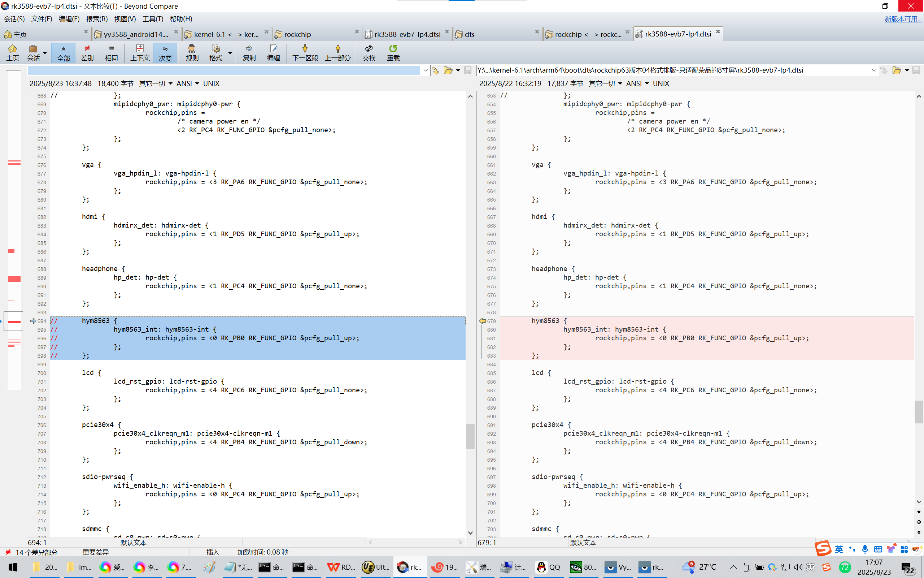Open the Help (帮助) menu
924x578 pixels.
click(181, 19)
